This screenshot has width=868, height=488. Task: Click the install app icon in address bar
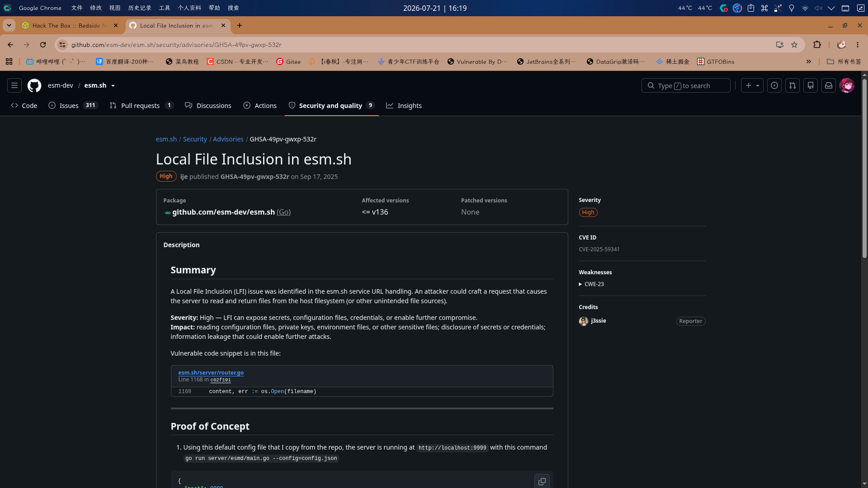click(x=779, y=45)
